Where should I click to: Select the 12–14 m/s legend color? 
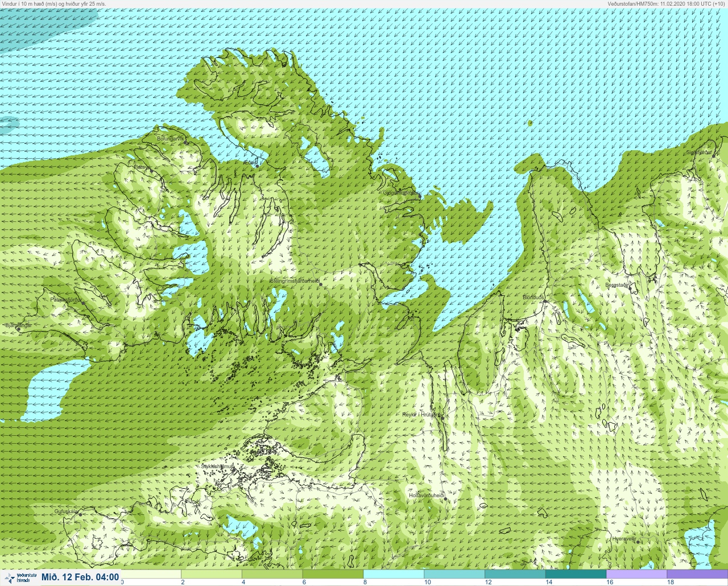(x=515, y=574)
